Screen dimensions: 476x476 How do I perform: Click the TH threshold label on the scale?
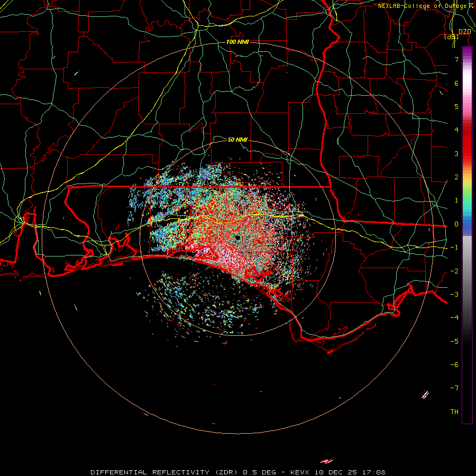[454, 412]
